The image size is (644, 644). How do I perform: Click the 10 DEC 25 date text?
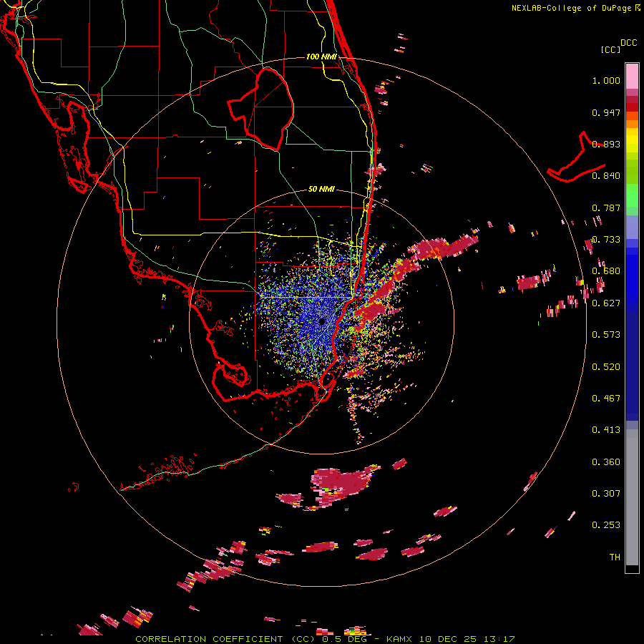[x=448, y=639]
